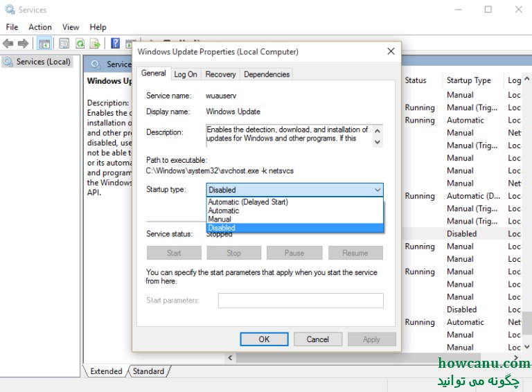Open Properties toolbar icon in Services
Screen dimensions: 532x392
[64, 44]
